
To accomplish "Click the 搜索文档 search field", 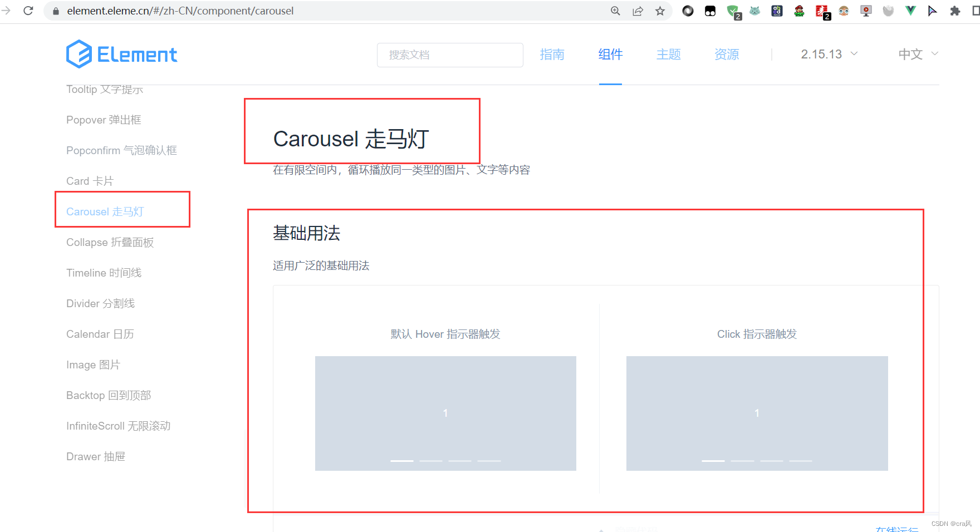I will (x=450, y=55).
